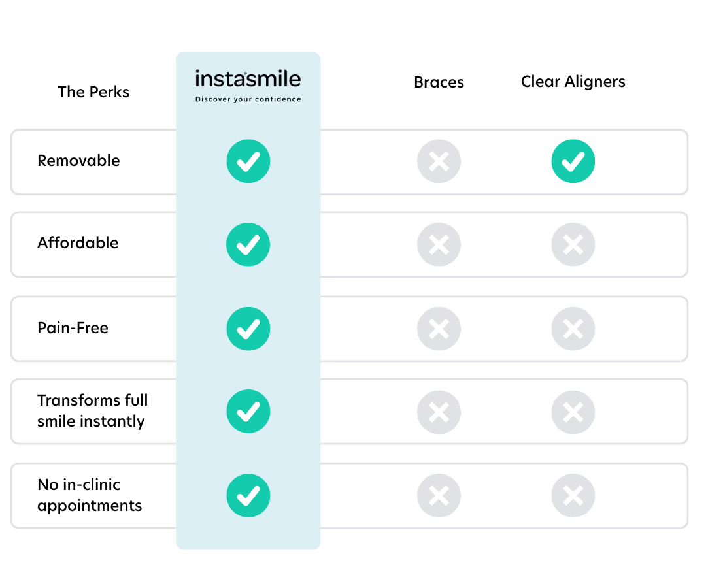Viewport: 706px width, 588px height.
Task: Click instasmile's No in-clinic appointments checkmark
Action: (x=248, y=496)
